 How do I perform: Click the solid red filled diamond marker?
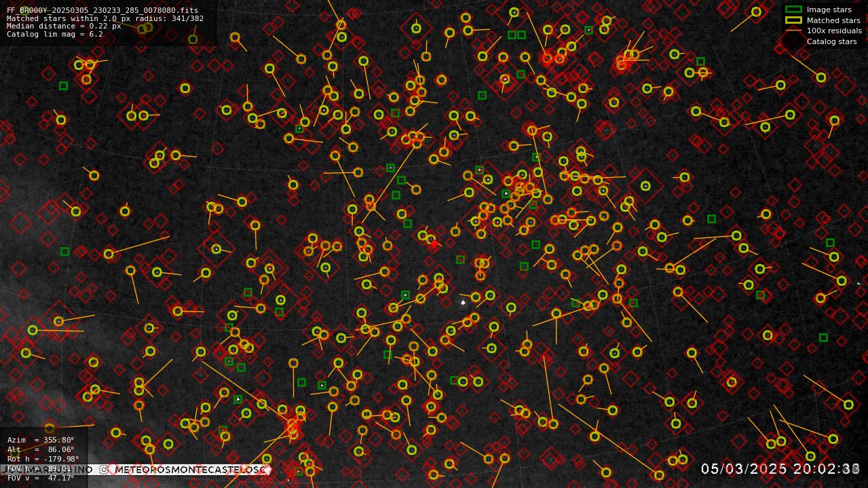pos(434,244)
